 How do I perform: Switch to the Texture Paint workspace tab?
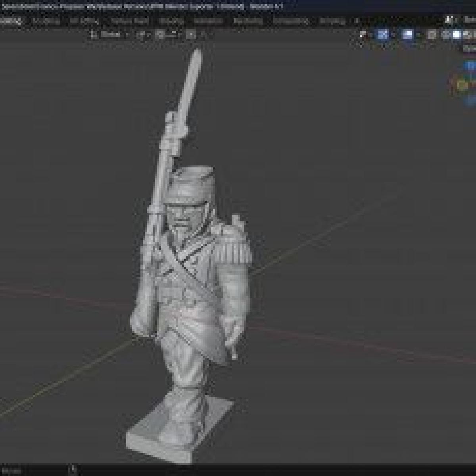(x=129, y=21)
